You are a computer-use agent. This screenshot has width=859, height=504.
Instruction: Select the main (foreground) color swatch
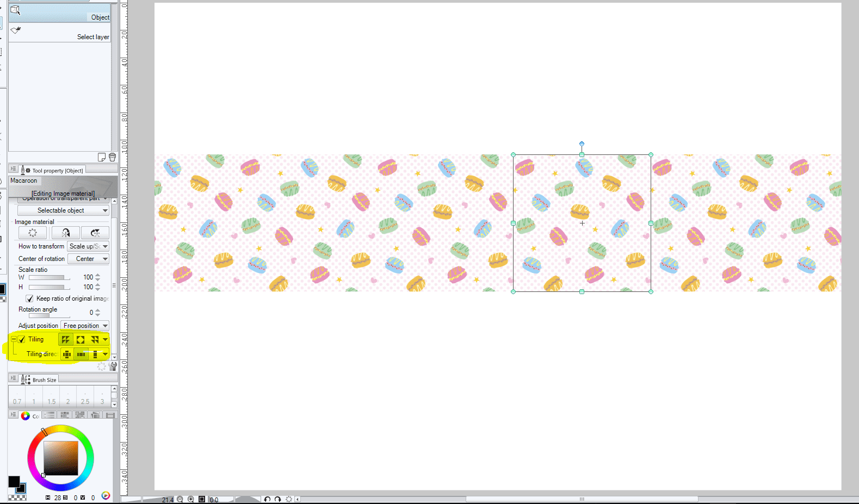coord(14,481)
